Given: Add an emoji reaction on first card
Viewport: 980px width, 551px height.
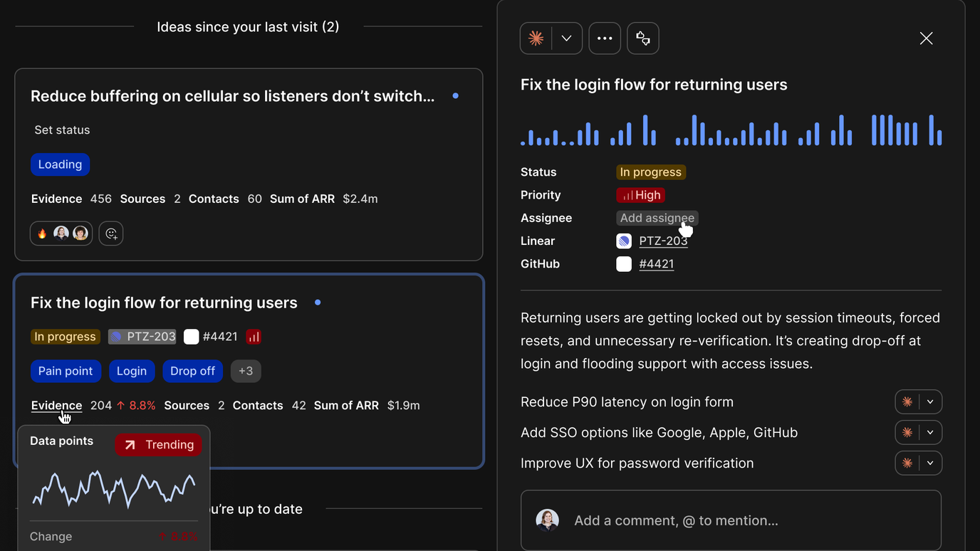Looking at the screenshot, I should pos(111,233).
